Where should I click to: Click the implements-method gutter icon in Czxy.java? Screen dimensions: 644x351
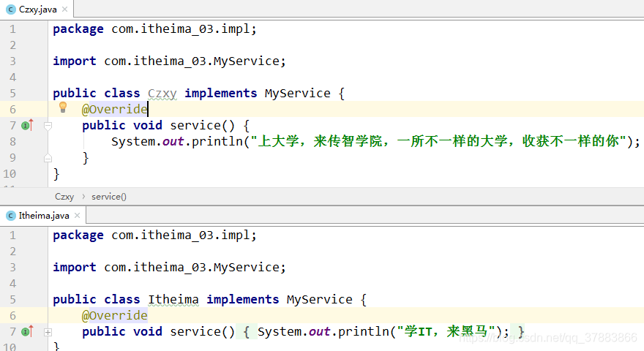27,125
